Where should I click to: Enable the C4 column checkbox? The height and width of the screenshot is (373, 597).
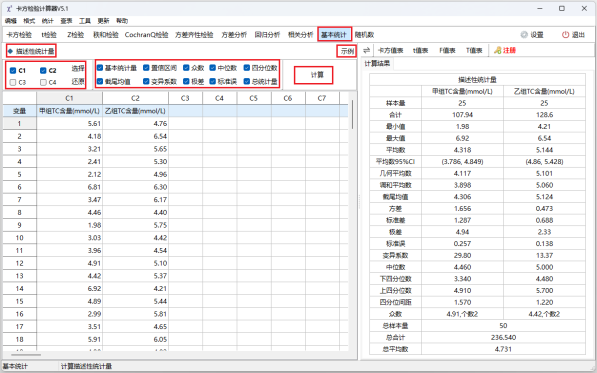tap(43, 82)
